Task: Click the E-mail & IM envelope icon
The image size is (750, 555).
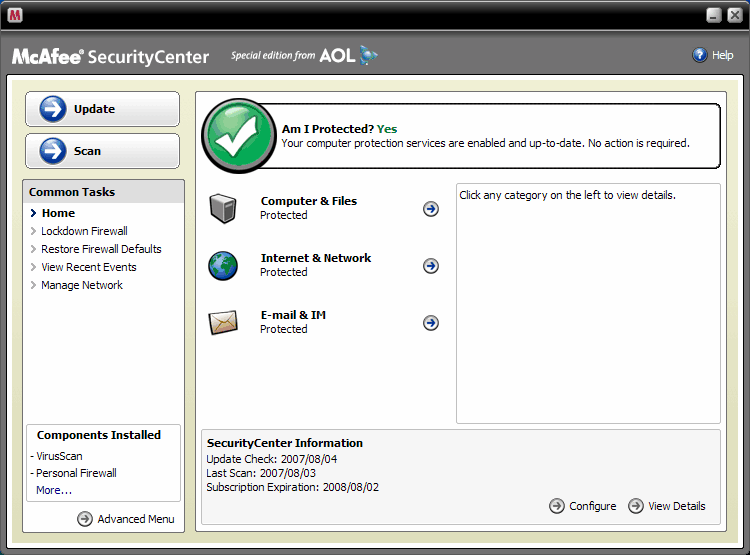Action: coord(222,322)
